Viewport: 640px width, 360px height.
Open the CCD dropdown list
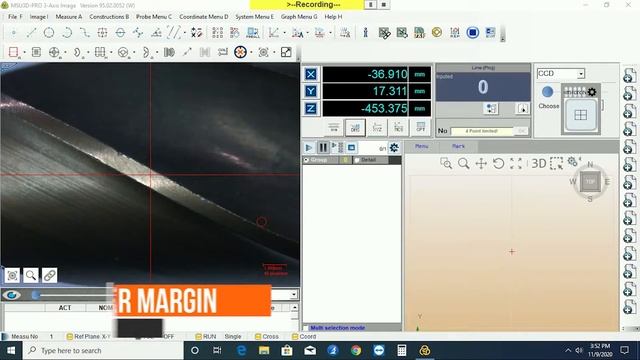[x=580, y=73]
